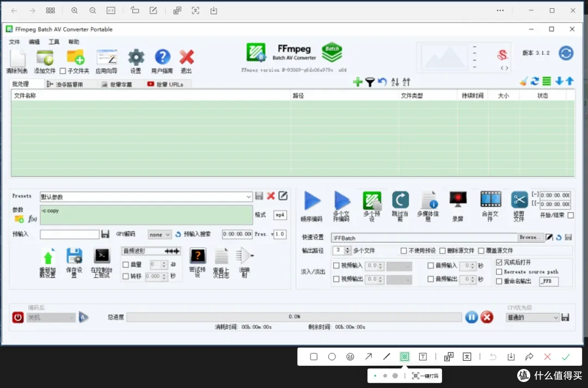
Task: Open 应用向导 wizard icon
Action: click(107, 58)
